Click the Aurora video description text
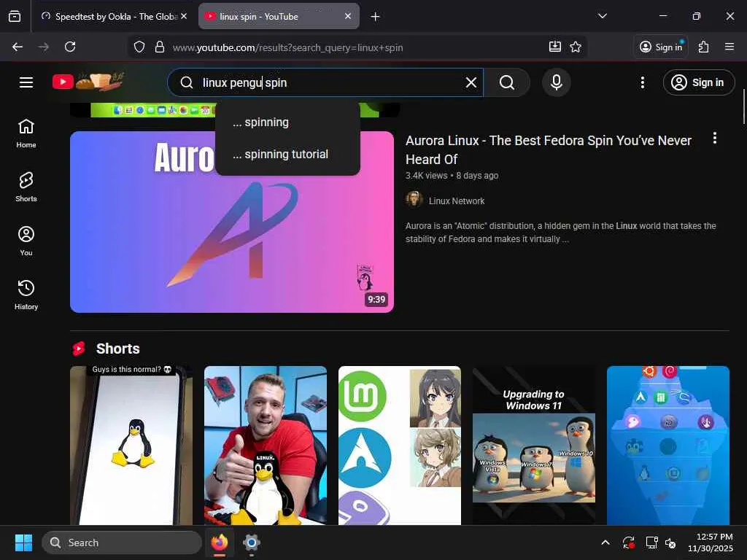This screenshot has height=560, width=747. click(x=561, y=233)
